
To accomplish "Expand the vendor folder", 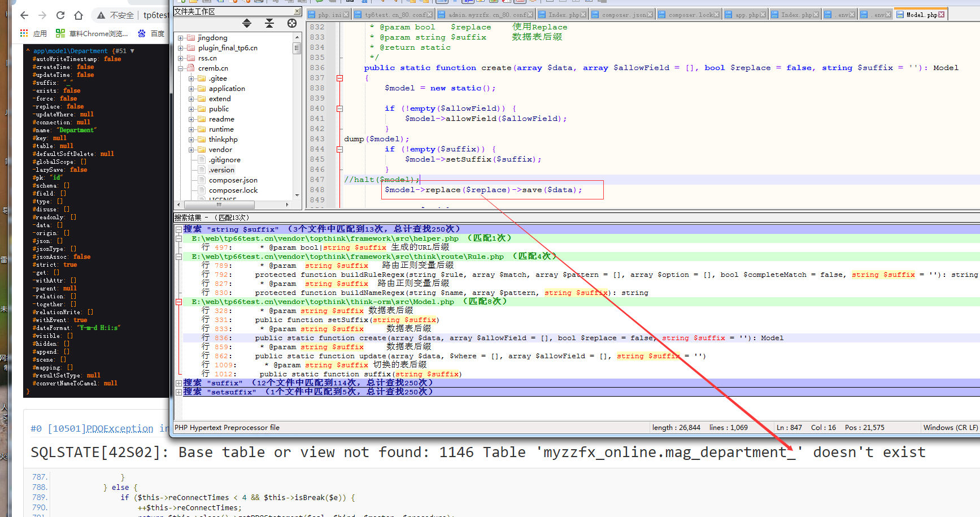I will [191, 150].
